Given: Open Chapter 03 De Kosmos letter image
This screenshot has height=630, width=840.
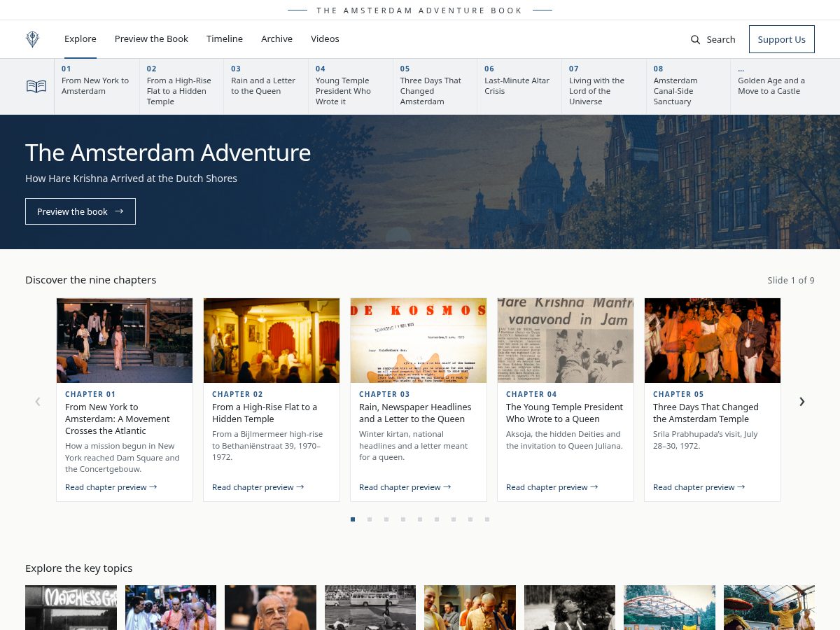Looking at the screenshot, I should pos(419,340).
